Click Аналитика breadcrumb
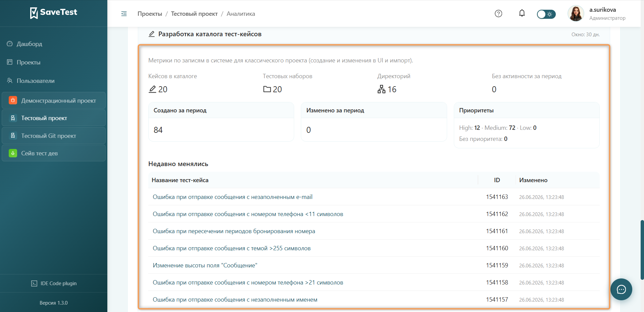The width and height of the screenshot is (644, 312). click(x=241, y=14)
